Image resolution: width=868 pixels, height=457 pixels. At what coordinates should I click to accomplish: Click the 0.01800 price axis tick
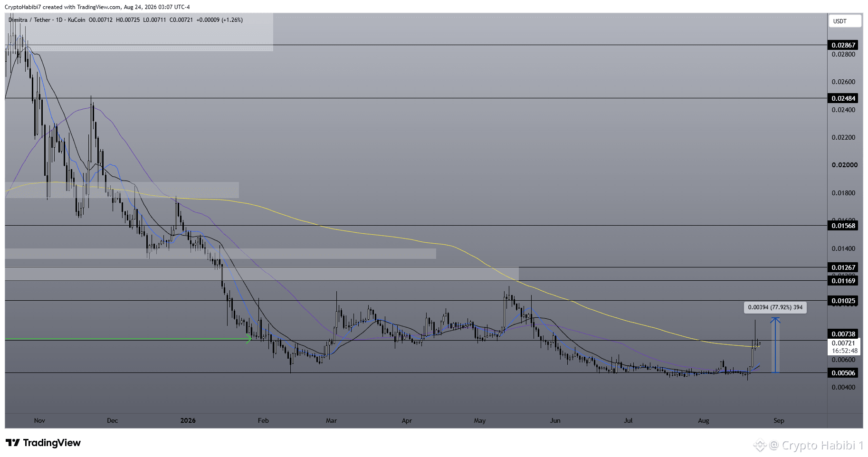pyautogui.click(x=843, y=193)
